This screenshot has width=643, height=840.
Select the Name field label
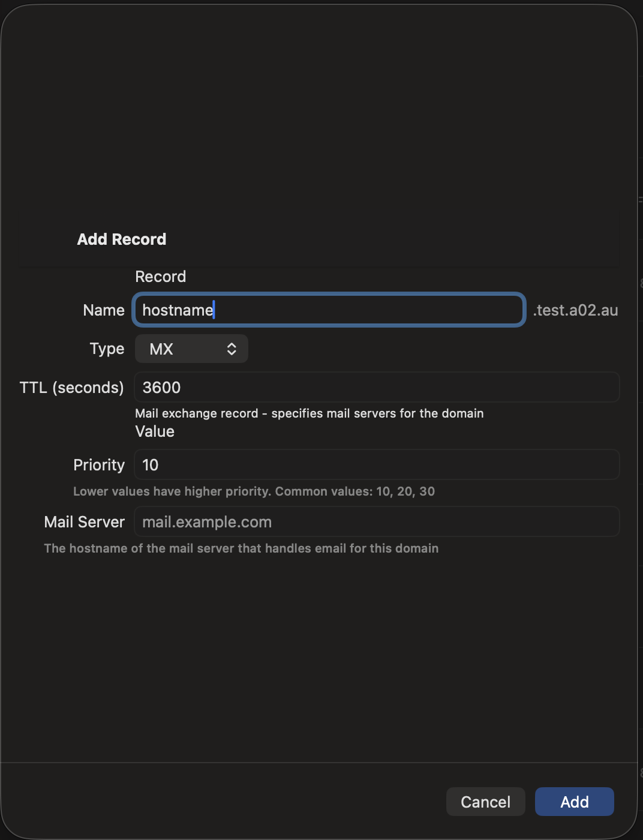coord(103,310)
